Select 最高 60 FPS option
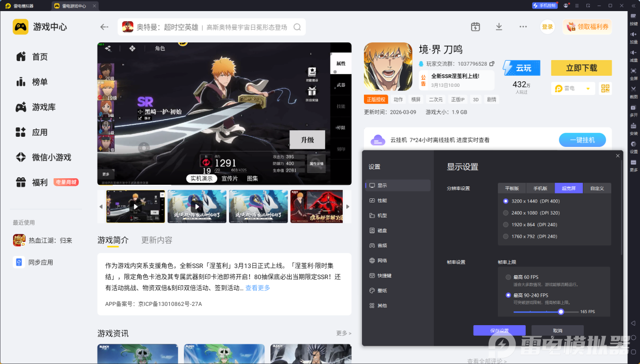 pos(508,277)
